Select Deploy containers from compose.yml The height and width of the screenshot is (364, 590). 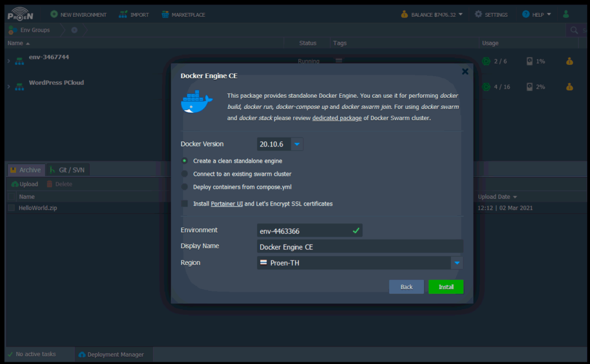[184, 187]
